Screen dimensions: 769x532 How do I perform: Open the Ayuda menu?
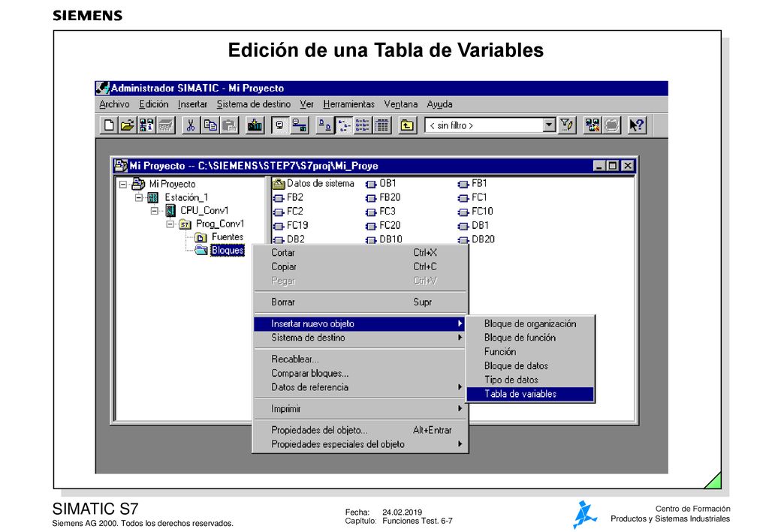point(439,104)
